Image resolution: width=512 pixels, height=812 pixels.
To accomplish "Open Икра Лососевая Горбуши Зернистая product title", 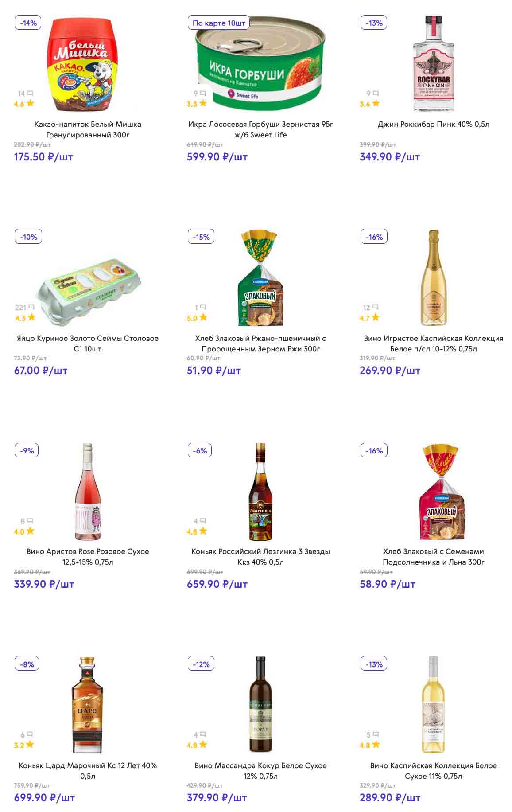I will 260,129.
